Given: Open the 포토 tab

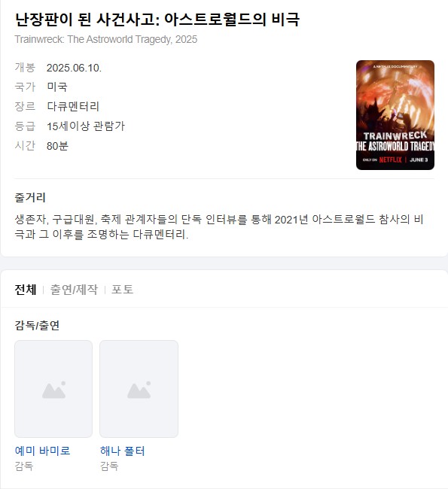Looking at the screenshot, I should tap(123, 290).
